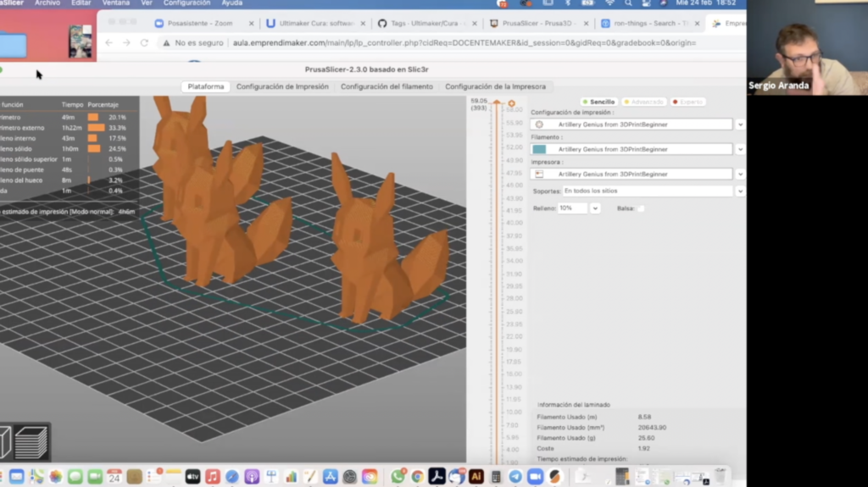This screenshot has height=487, width=868.
Task: Select Experto mode
Action: coord(687,102)
